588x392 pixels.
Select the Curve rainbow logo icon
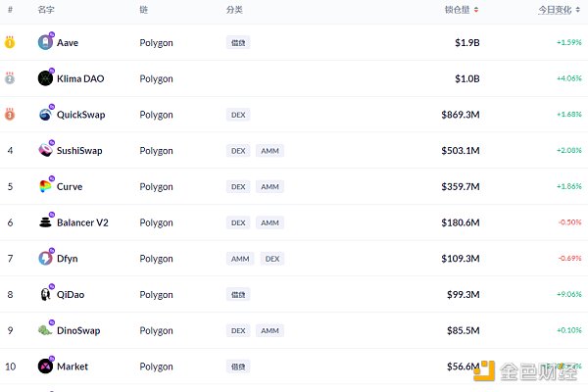pyautogui.click(x=45, y=186)
